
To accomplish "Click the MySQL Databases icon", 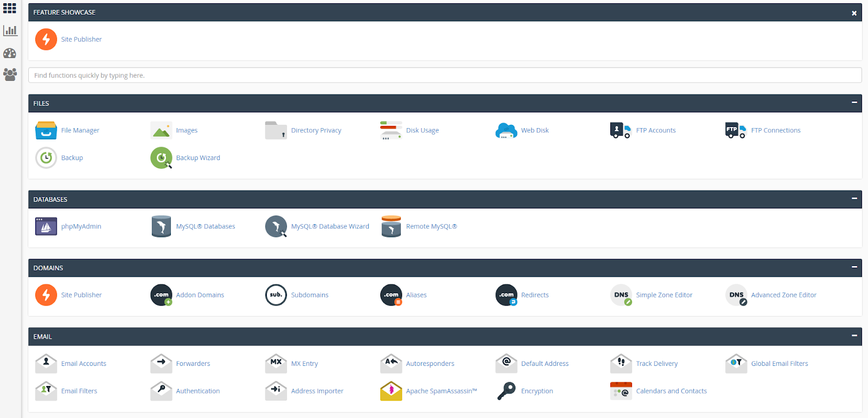I will pos(161,226).
